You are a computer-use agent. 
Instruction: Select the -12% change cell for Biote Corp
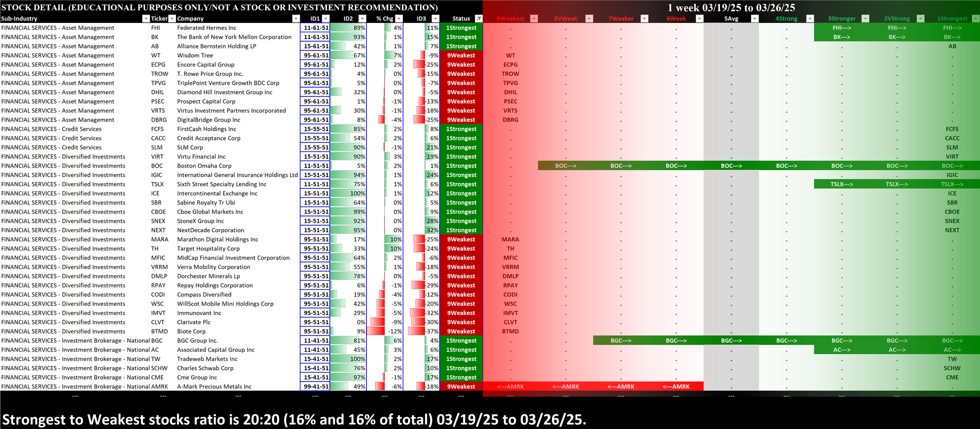(385, 332)
